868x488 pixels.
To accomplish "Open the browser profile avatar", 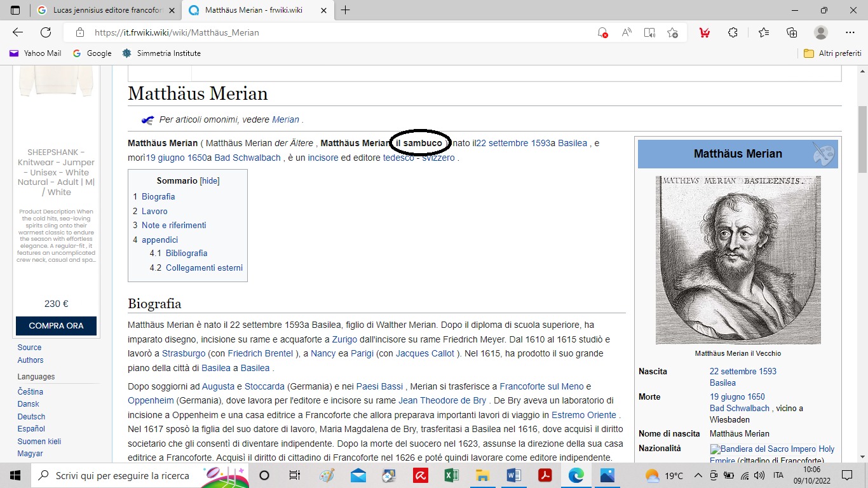I will click(x=821, y=32).
